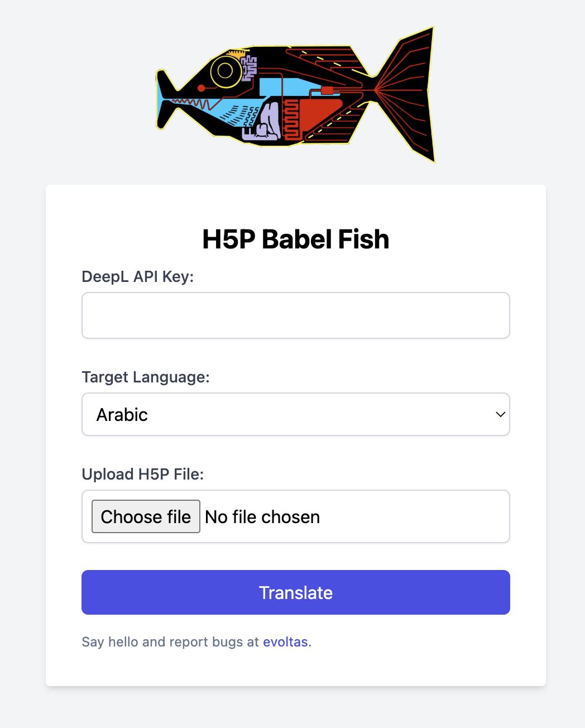
Task: Click the "DeepL API Key:" label
Action: click(137, 277)
